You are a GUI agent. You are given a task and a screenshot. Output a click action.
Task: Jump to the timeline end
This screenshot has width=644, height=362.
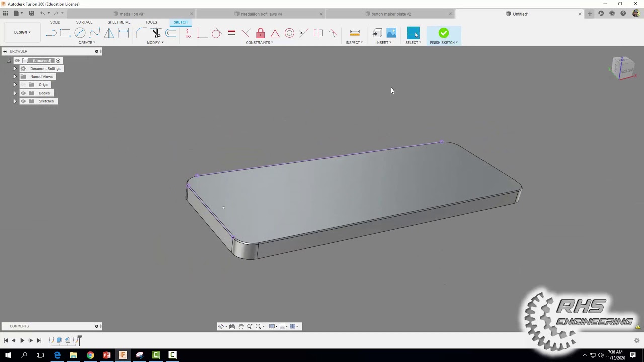[39, 341]
